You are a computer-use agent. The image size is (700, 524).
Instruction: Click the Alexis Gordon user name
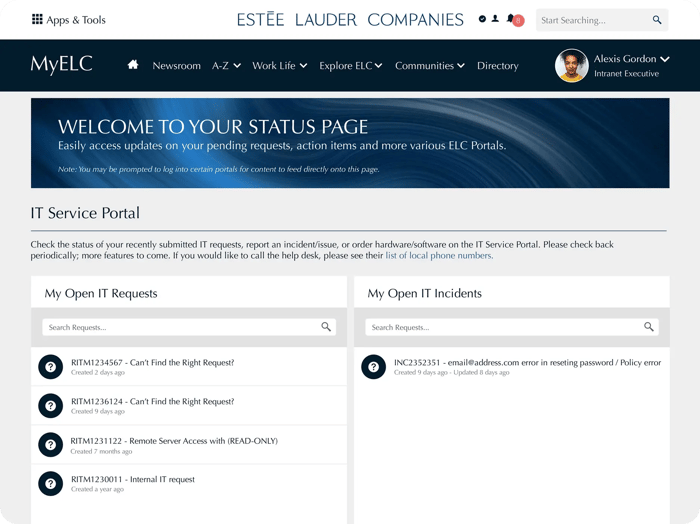pos(625,59)
